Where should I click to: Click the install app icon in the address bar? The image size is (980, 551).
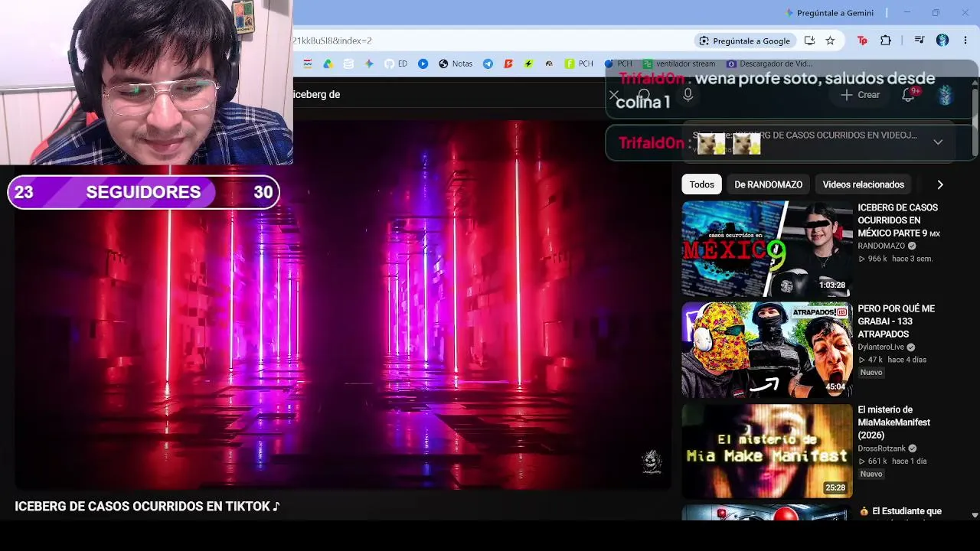click(x=809, y=41)
